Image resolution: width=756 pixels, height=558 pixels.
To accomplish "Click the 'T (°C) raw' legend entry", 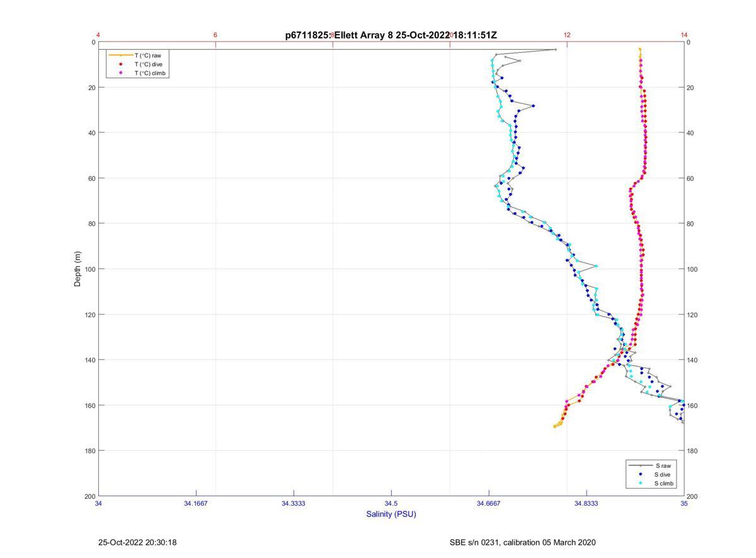I will pos(147,55).
